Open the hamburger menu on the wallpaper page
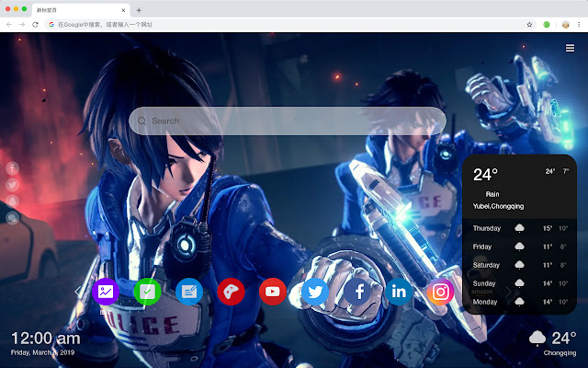The height and width of the screenshot is (368, 588). (x=570, y=48)
